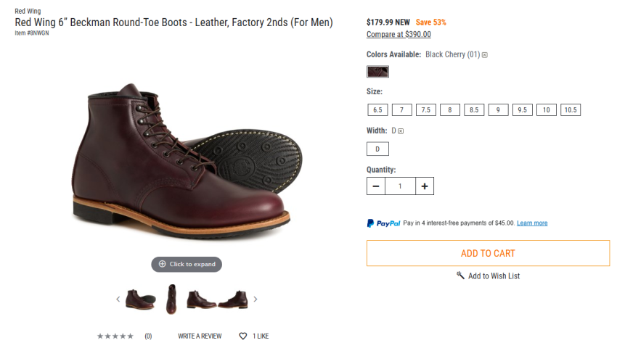
Task: Click WRITE A REVIEW
Action: pyautogui.click(x=200, y=336)
